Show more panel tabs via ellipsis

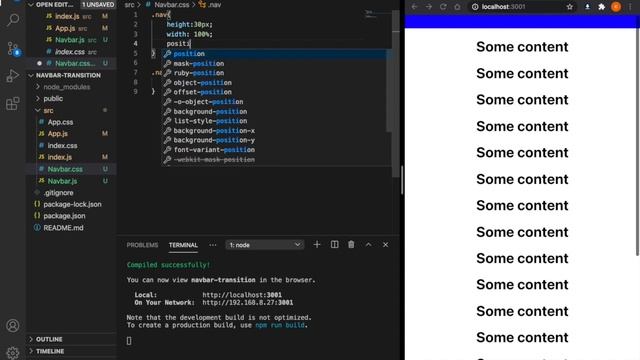click(x=213, y=245)
